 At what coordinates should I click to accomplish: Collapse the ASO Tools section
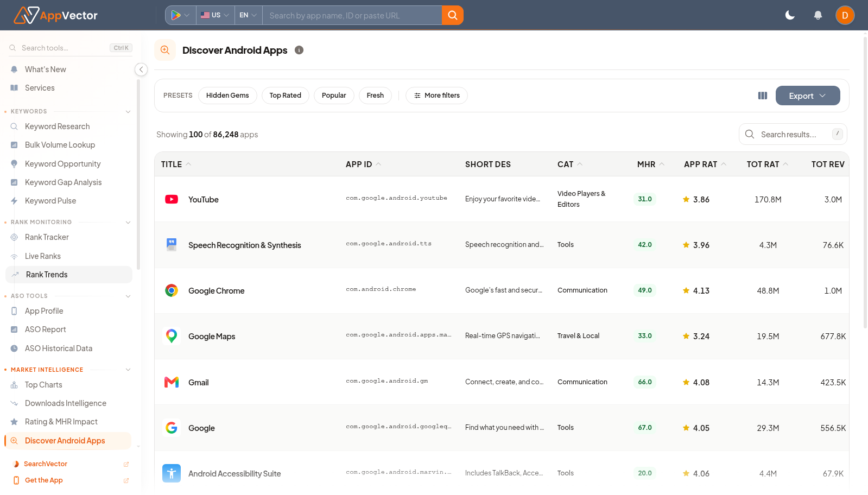(128, 296)
